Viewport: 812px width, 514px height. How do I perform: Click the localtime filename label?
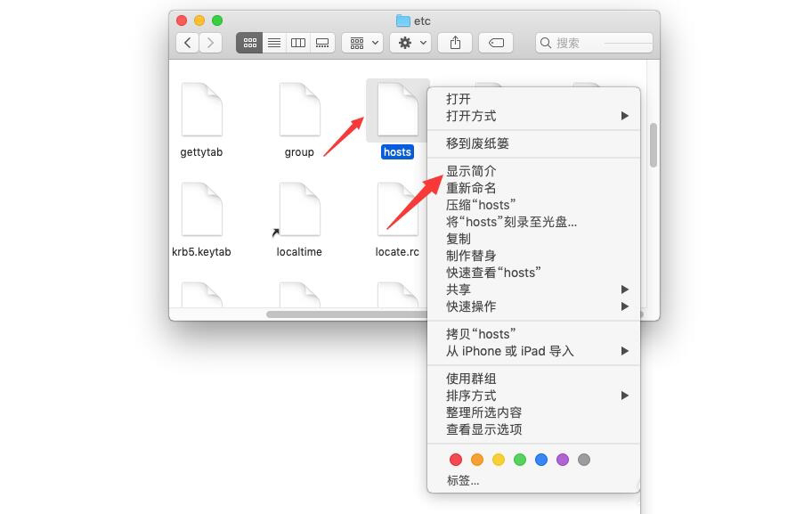(x=299, y=252)
